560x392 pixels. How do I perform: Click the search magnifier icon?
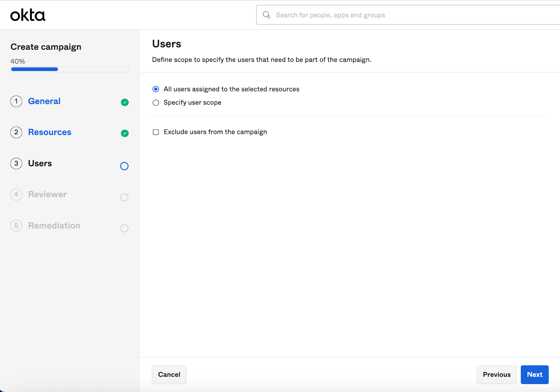(266, 15)
